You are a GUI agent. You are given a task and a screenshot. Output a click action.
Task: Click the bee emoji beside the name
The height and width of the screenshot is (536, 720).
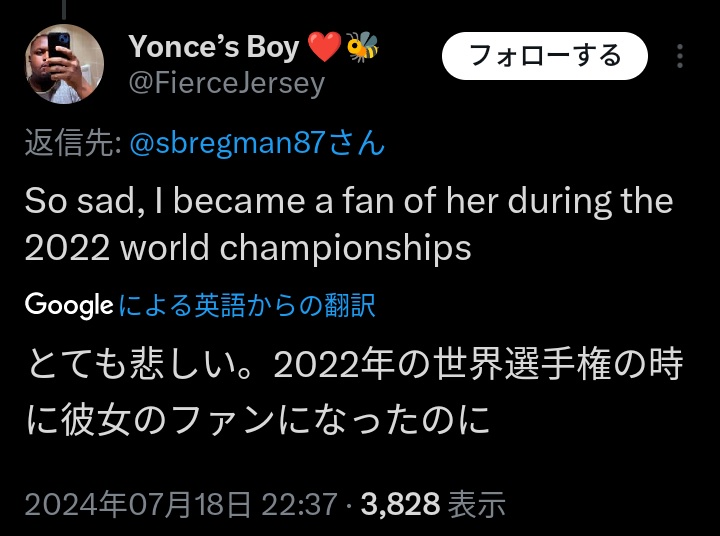point(362,47)
